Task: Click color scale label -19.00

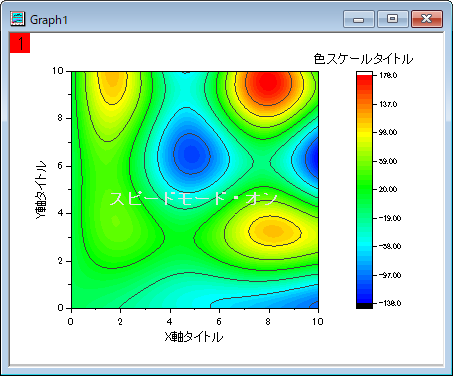Action: (390, 218)
